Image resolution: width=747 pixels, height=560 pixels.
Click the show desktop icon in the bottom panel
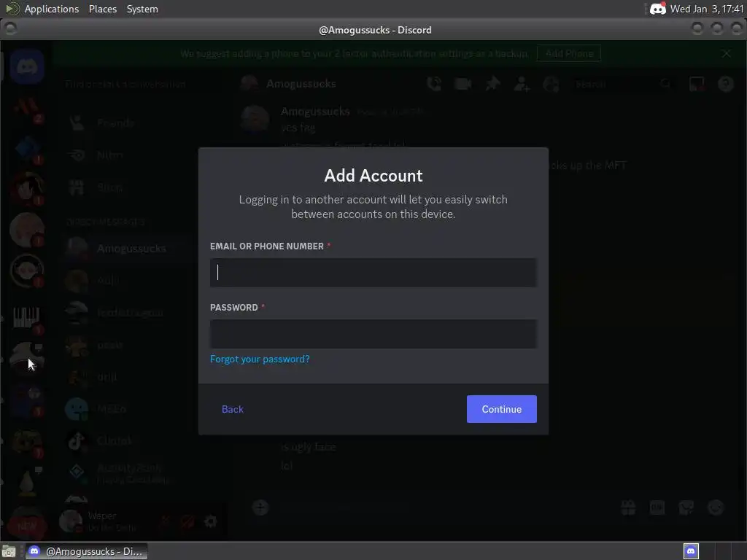coord(9,551)
